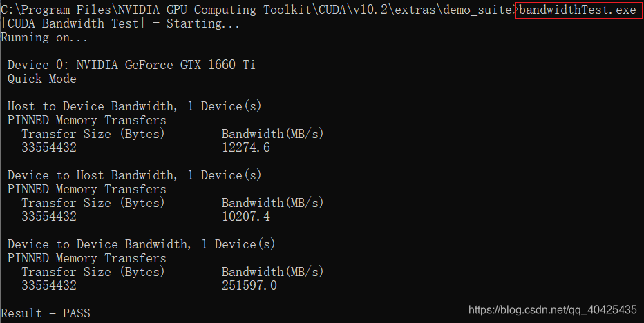Click the 251597.0 bandwidth value
Screen dimensions: 644x323
(x=249, y=286)
